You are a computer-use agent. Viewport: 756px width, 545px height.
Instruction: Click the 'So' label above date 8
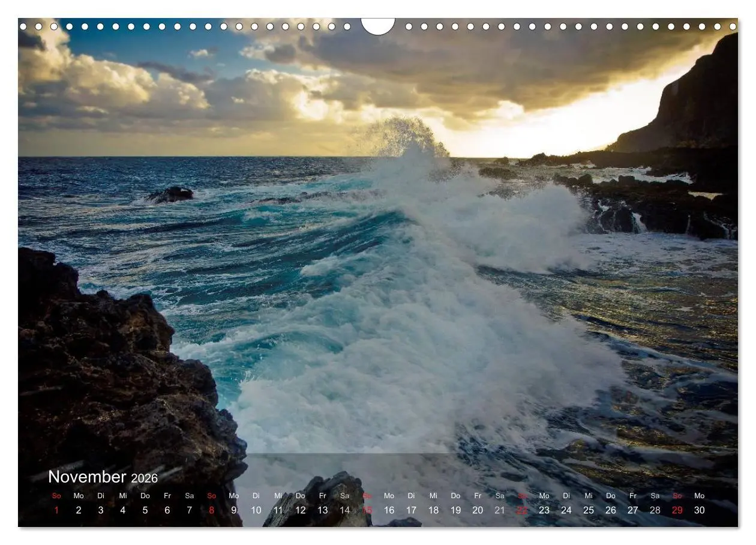pyautogui.click(x=212, y=496)
